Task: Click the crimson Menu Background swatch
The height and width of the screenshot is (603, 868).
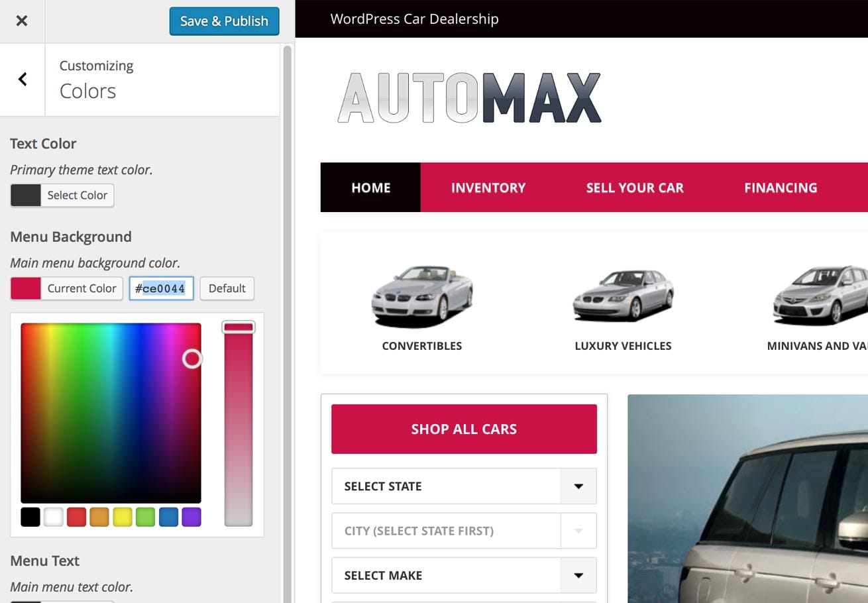Action: click(x=26, y=288)
